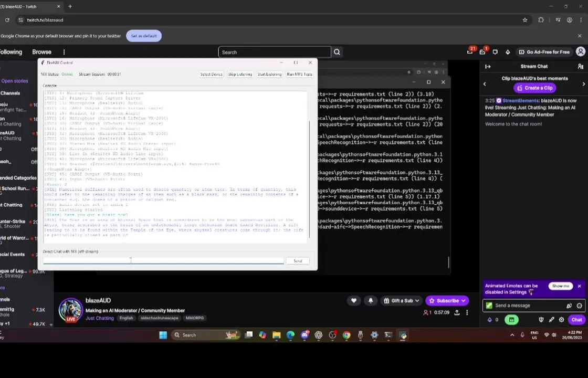This screenshot has width=588, height=378.
Task: Click the MMORPG tag
Action: tap(195, 318)
